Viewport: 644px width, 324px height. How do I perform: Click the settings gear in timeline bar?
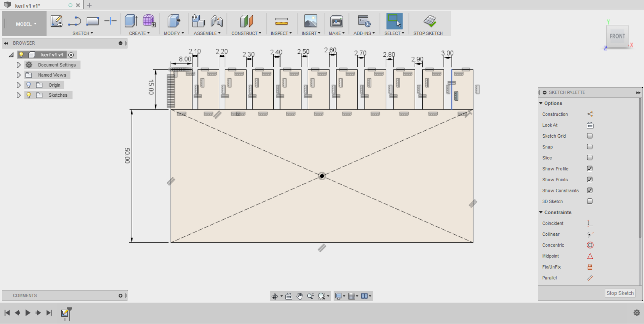click(637, 313)
